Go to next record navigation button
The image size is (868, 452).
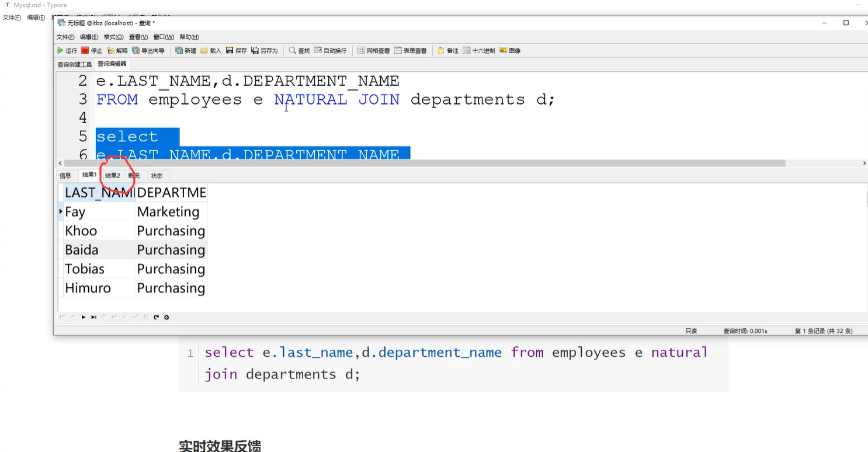84,317
